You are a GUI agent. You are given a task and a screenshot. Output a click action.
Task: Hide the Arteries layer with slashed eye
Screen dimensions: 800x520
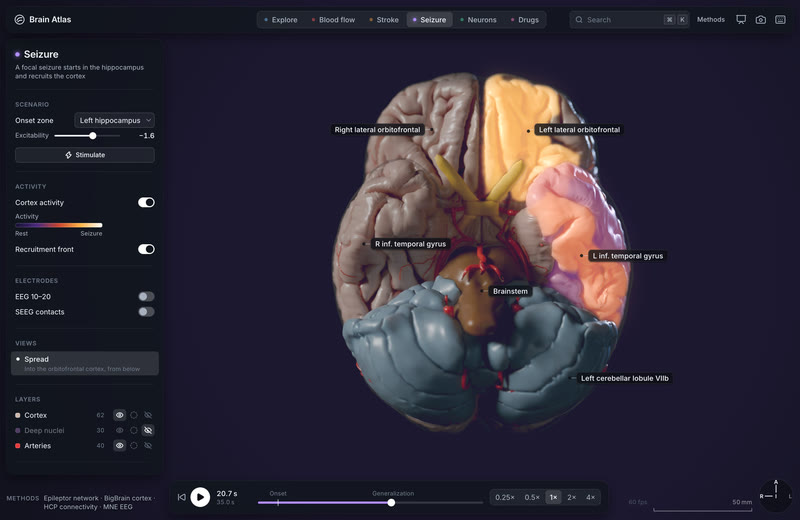coord(148,445)
